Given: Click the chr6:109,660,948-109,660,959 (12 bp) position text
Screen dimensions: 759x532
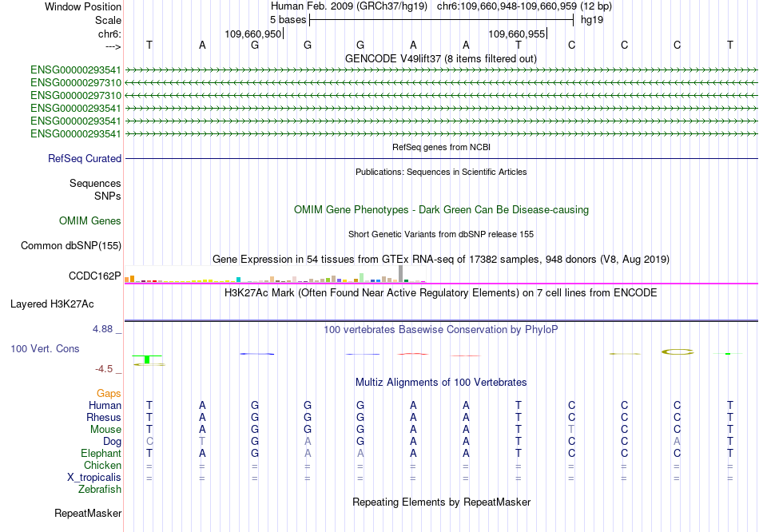Looking at the screenshot, I should pyautogui.click(x=524, y=6).
